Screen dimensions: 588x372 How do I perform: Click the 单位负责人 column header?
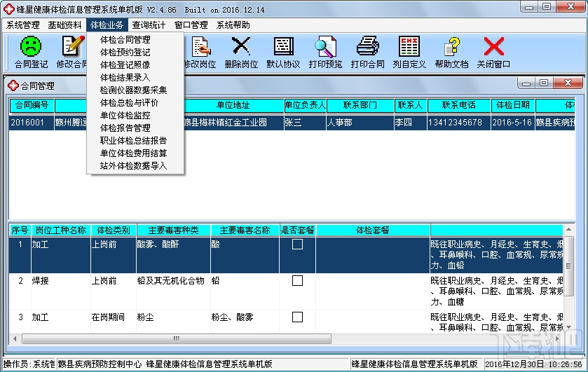(x=305, y=105)
